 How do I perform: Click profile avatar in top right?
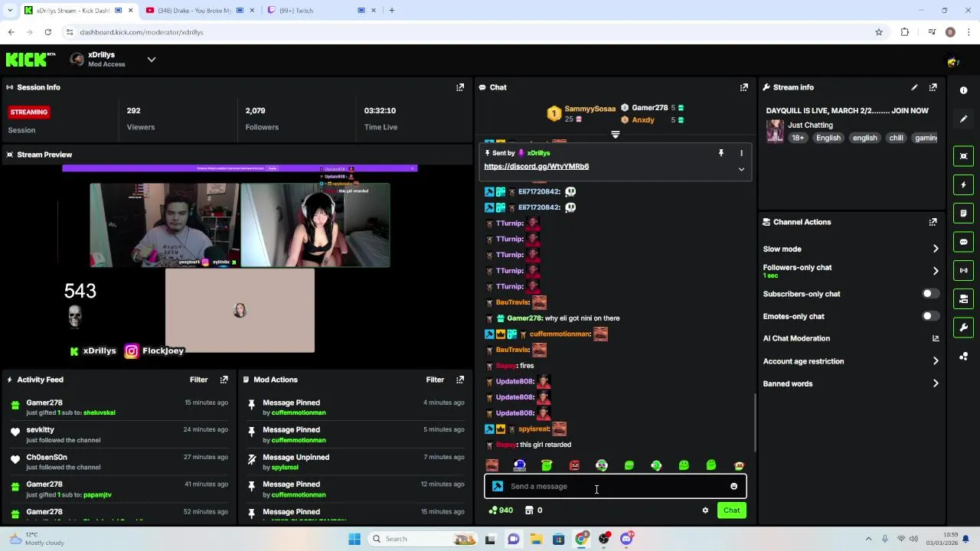(952, 62)
